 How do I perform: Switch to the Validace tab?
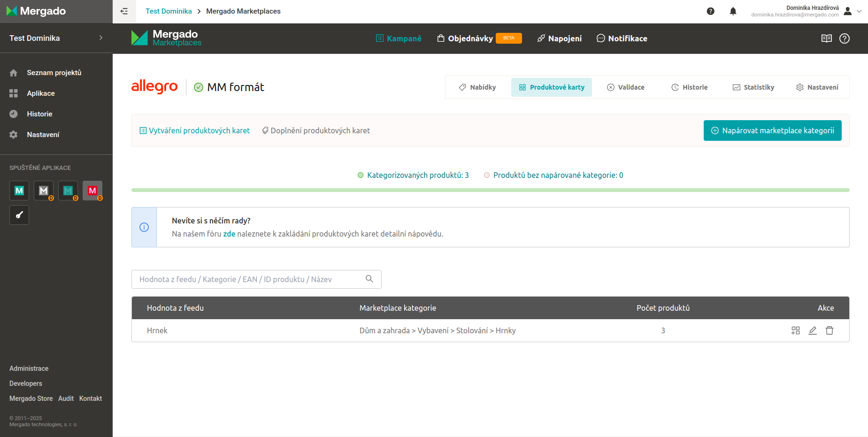click(x=626, y=87)
